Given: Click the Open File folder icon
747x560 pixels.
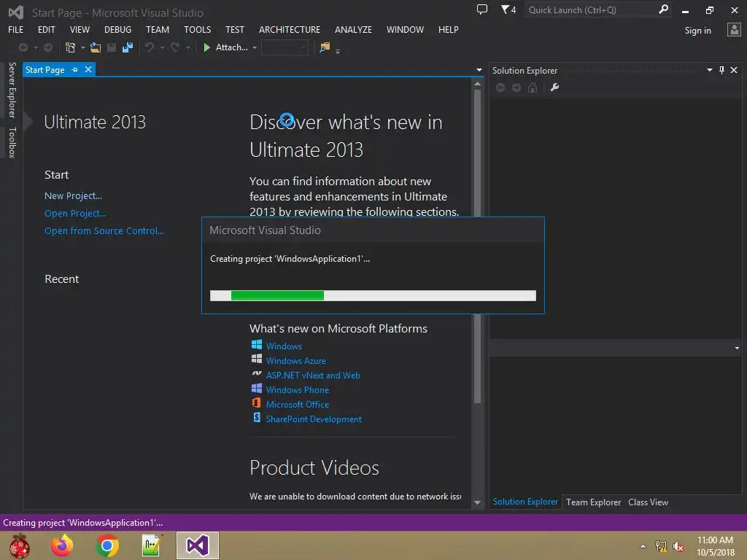Looking at the screenshot, I should 96,47.
